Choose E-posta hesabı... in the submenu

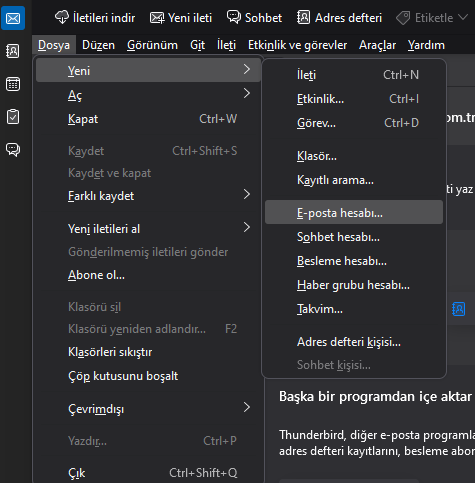pyautogui.click(x=354, y=212)
